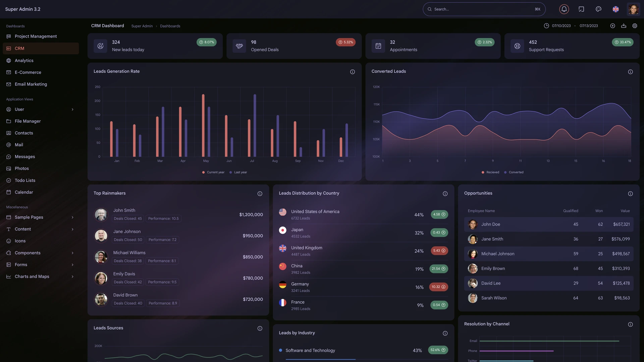Go to Super Admin breadcrumb
Viewport: 644px width, 362px height.
click(142, 26)
